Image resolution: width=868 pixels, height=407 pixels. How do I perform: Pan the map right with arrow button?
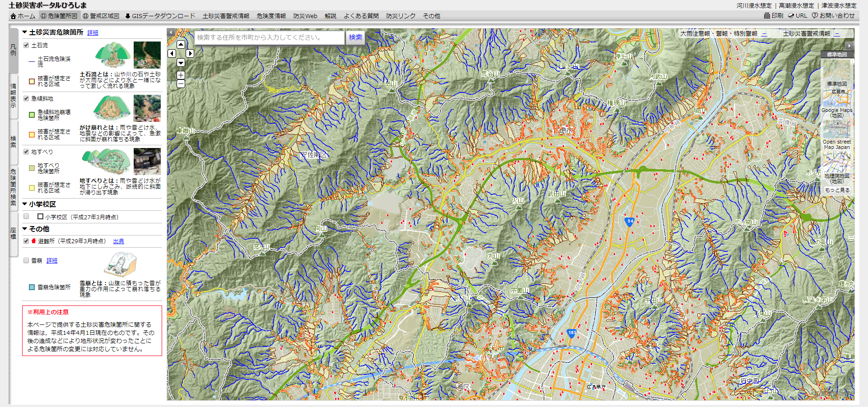coord(190,54)
